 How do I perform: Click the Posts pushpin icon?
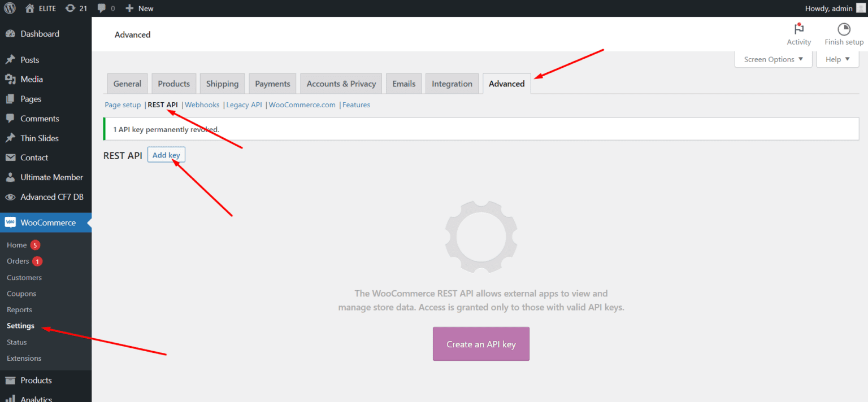point(10,60)
